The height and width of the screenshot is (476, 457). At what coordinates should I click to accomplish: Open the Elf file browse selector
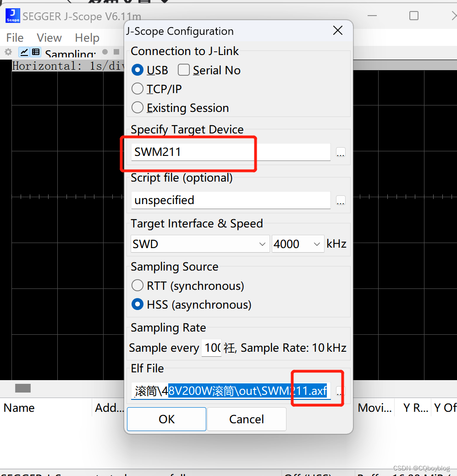click(x=341, y=391)
